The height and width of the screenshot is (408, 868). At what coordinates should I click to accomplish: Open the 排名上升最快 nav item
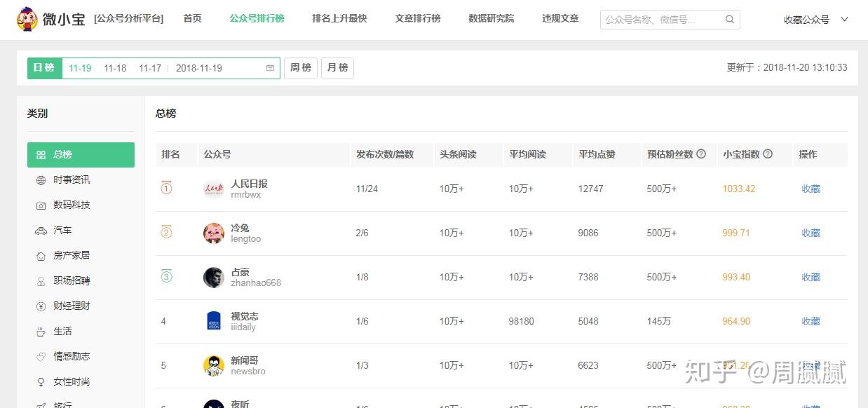(x=339, y=19)
